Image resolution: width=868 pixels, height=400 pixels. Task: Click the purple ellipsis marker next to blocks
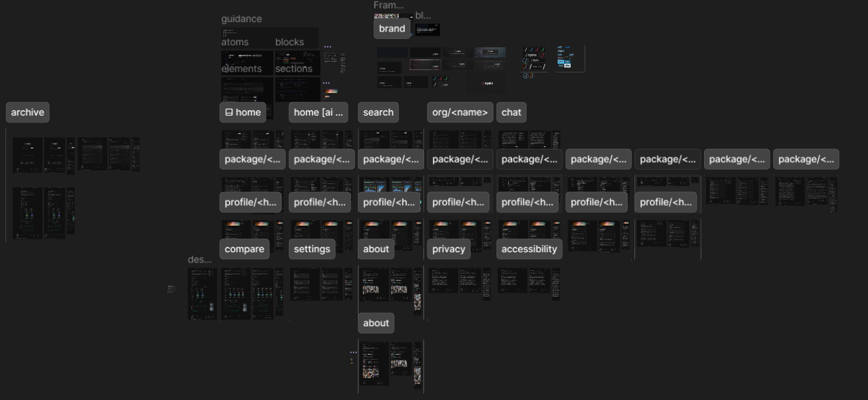(327, 47)
